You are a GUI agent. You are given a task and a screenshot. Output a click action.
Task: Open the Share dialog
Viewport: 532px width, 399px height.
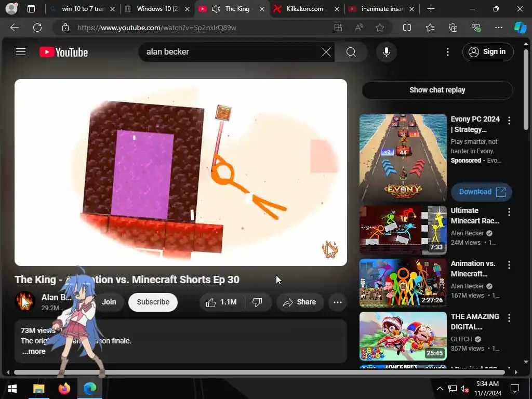[300, 302]
